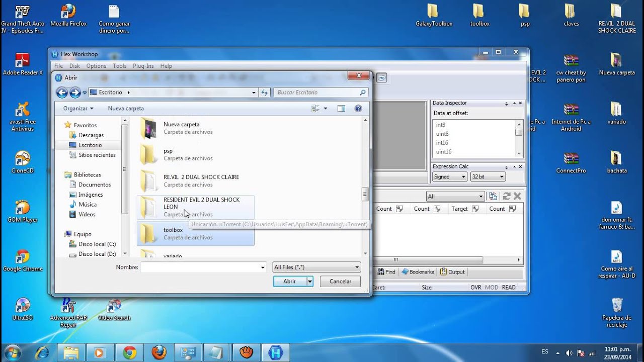Open the Help menu in Hex Workshop
The image size is (644, 362).
(x=166, y=66)
